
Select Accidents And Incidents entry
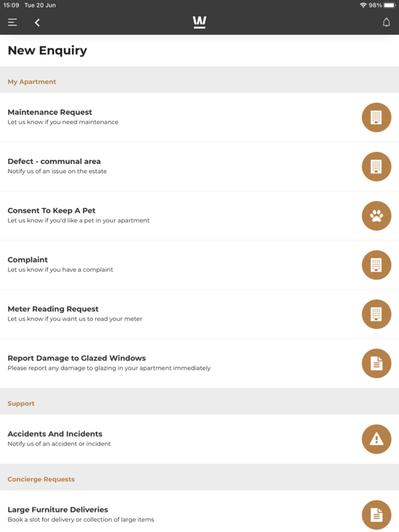tap(199, 439)
